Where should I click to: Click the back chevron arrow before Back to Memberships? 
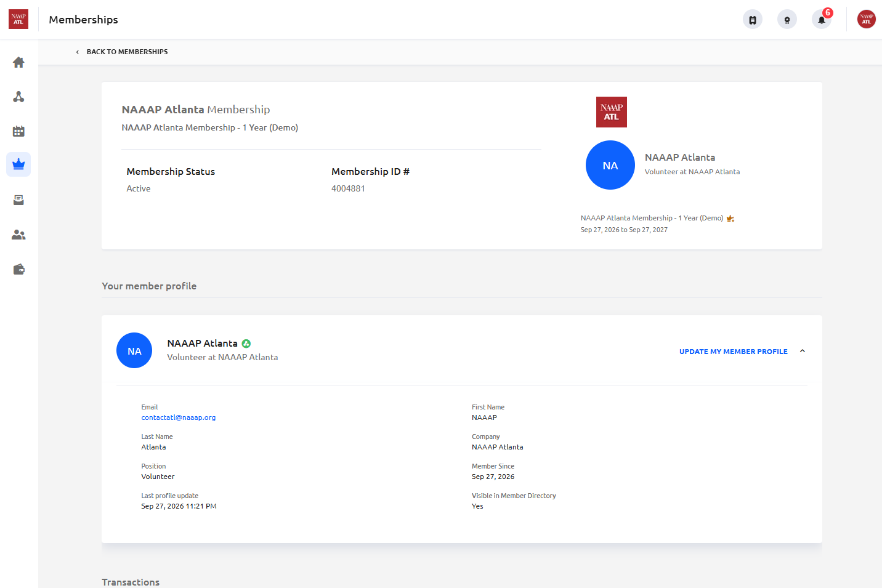click(x=78, y=52)
